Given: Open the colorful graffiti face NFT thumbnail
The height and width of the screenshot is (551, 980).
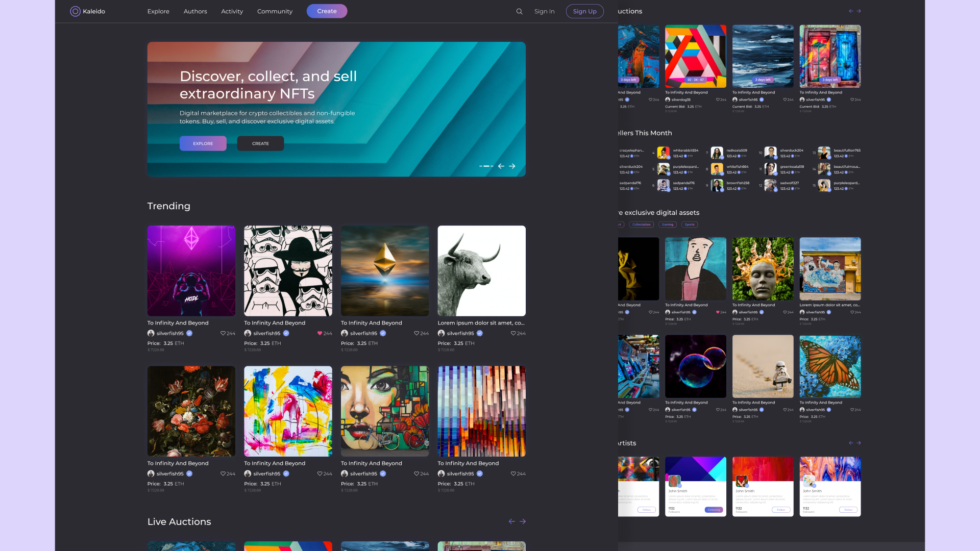Looking at the screenshot, I should 385,411.
